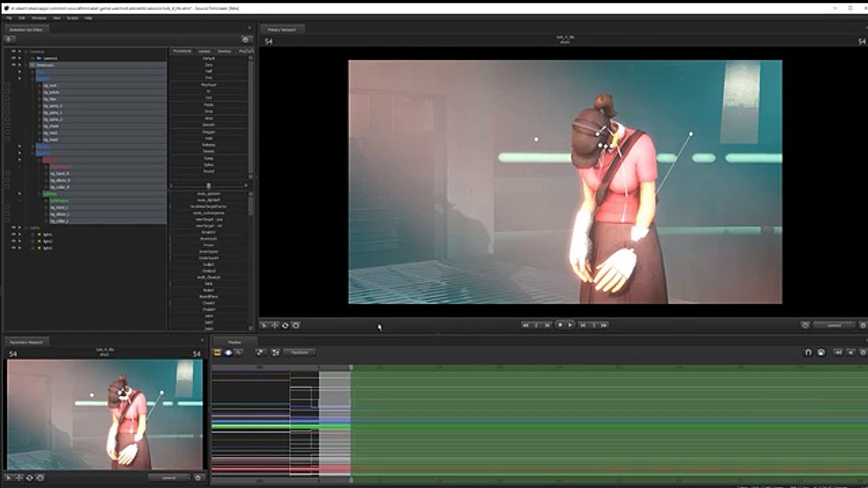Open the View menu
The width and height of the screenshot is (868, 488).
click(56, 18)
